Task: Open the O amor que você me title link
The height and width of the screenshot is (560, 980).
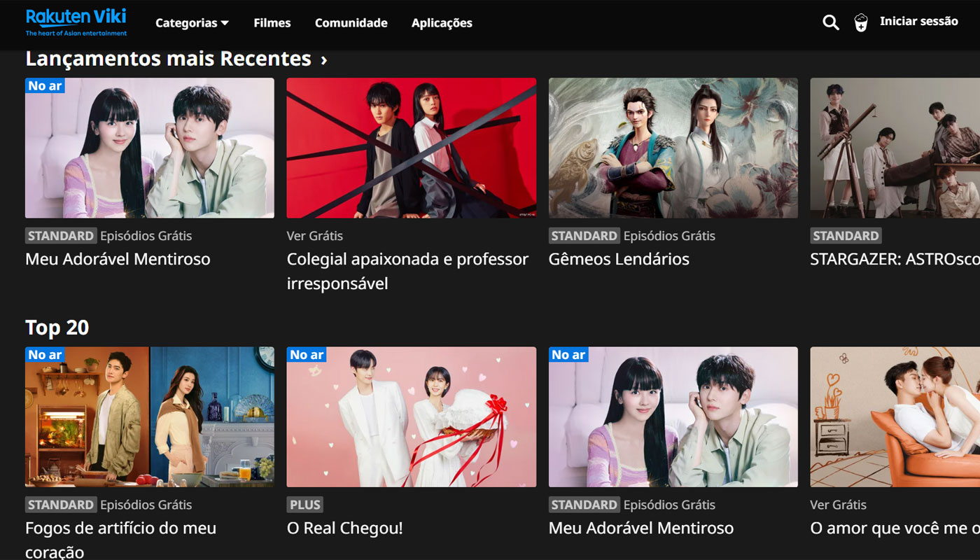Action: pos(894,528)
